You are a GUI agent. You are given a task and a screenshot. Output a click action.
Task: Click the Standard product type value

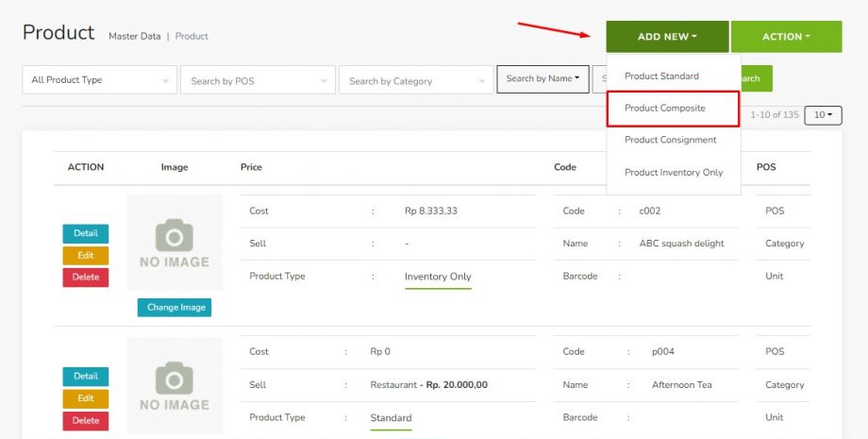(391, 418)
